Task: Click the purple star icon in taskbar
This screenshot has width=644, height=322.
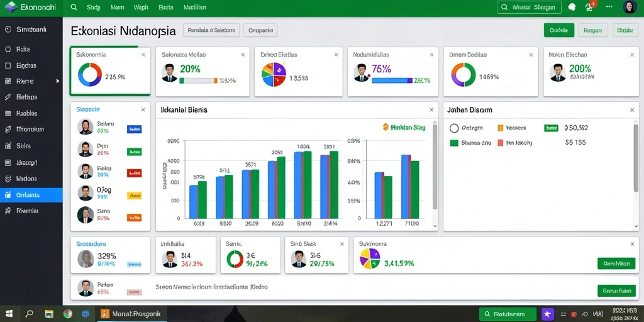Action: pos(548,314)
